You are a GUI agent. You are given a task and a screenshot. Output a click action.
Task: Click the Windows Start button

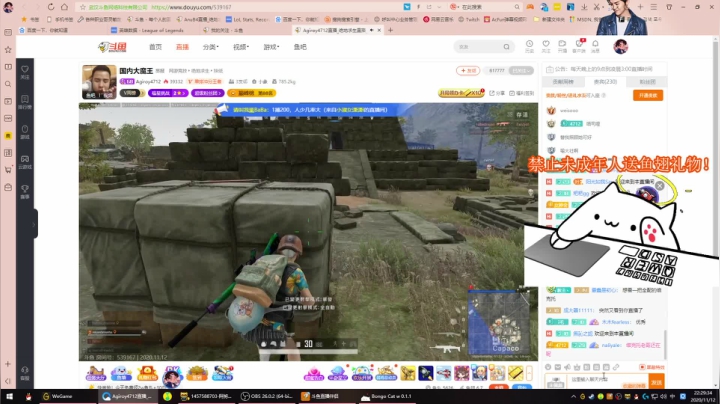(9, 396)
